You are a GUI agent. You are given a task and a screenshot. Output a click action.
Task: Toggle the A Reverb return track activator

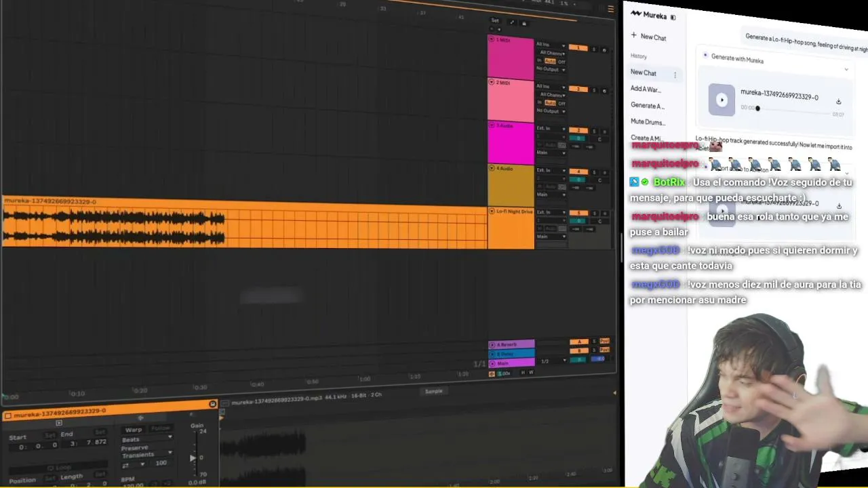coord(578,342)
